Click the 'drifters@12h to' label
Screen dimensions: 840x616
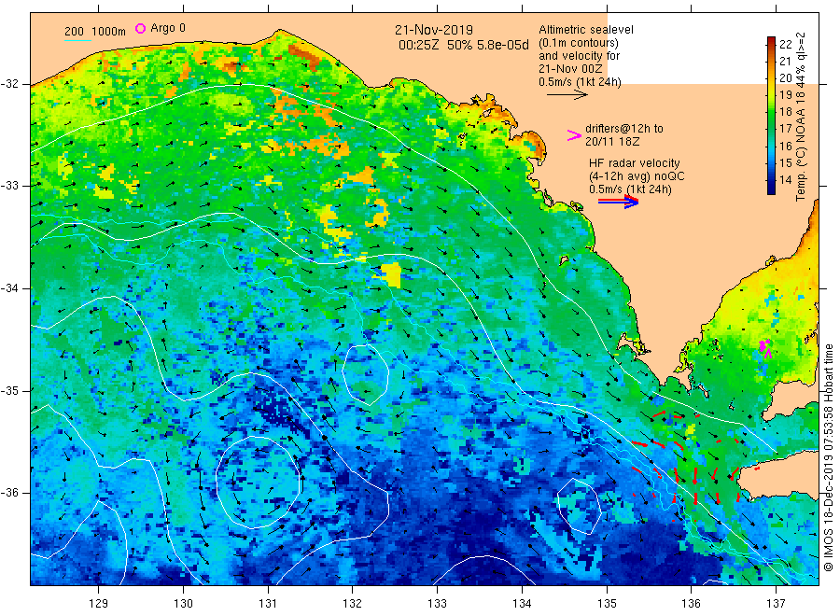624,129
